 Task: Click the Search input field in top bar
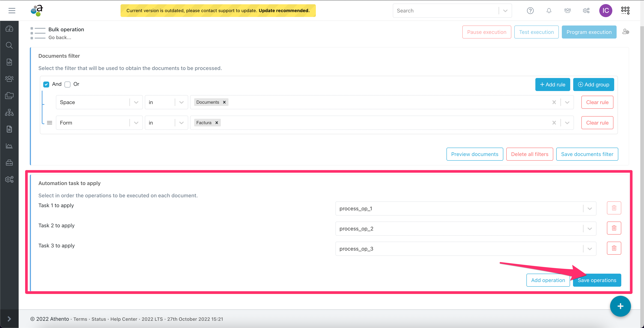pos(445,10)
